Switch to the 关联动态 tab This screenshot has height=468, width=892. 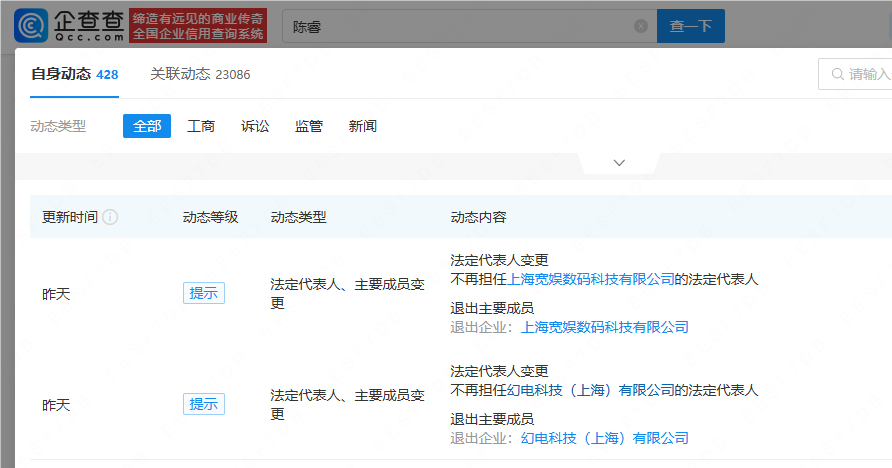coord(200,74)
